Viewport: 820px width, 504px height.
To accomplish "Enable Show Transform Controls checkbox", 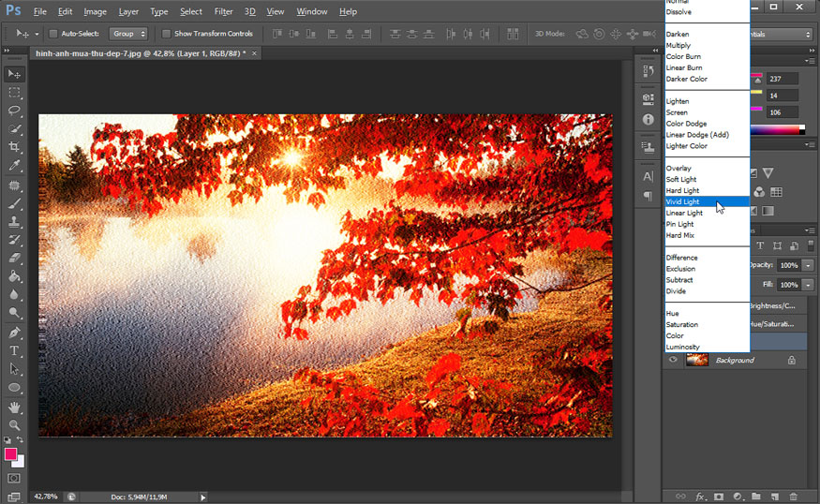I will coord(166,34).
